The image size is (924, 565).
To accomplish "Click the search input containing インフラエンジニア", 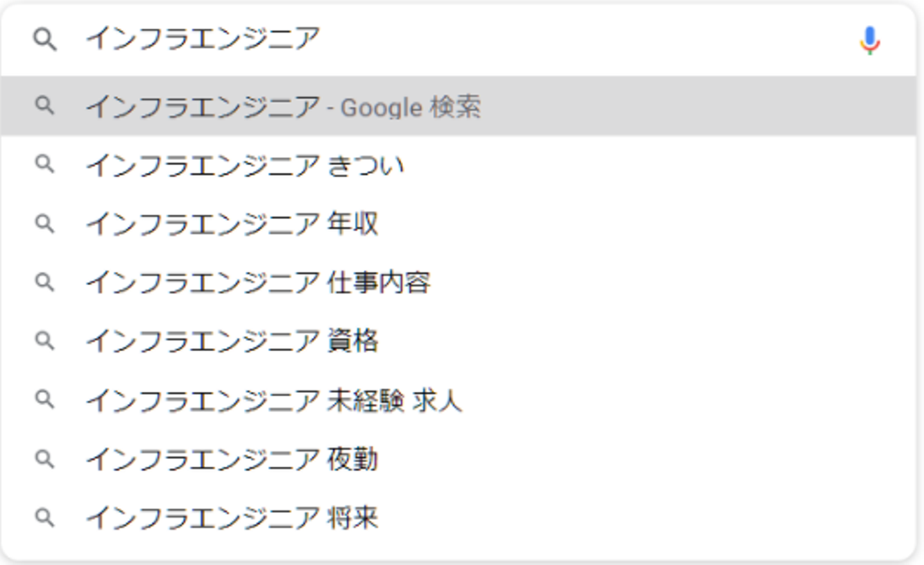I will [203, 39].
